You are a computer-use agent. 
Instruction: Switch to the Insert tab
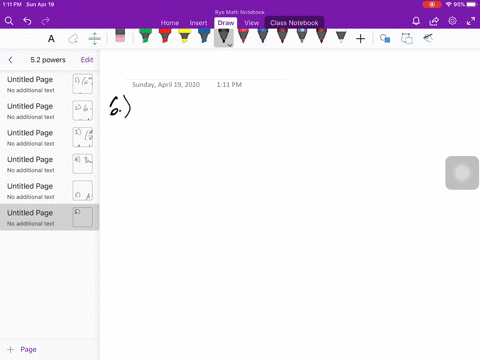[198, 23]
